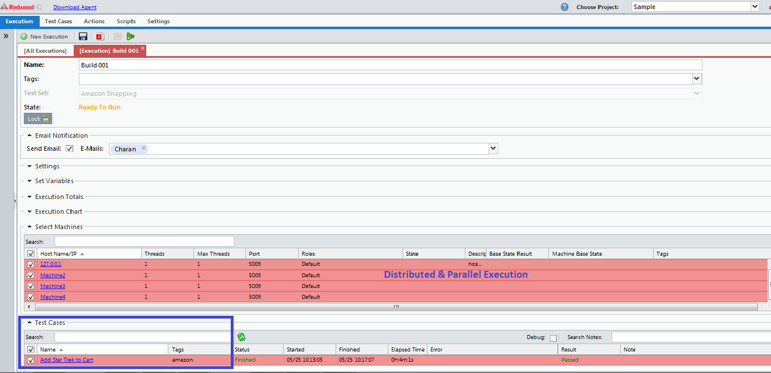This screenshot has width=771, height=373.
Task: Open the Machine3 link
Action: tap(53, 286)
